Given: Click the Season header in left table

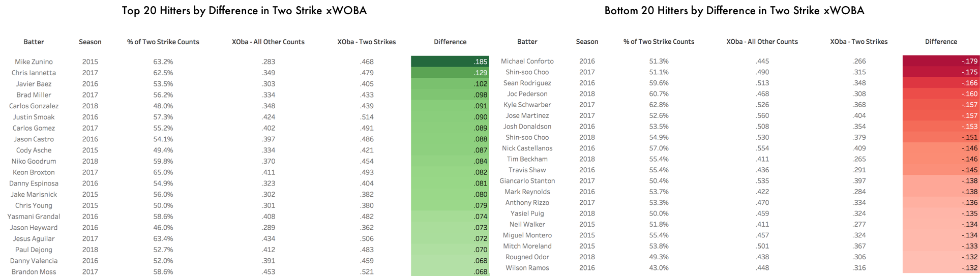Looking at the screenshot, I should [90, 42].
